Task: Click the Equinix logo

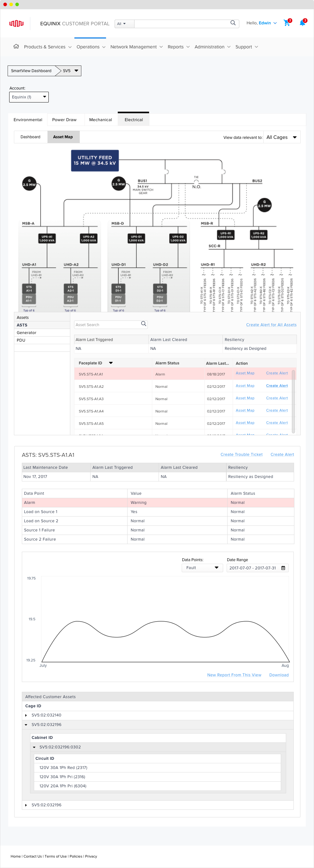Action: coord(16,23)
